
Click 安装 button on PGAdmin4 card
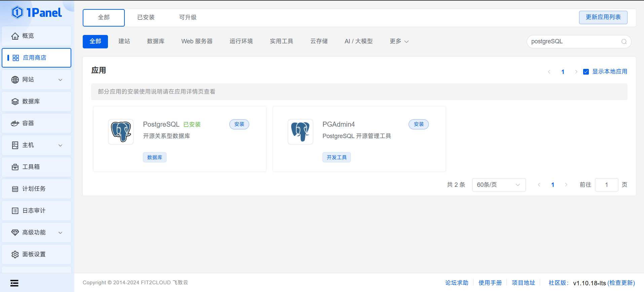pyautogui.click(x=419, y=124)
